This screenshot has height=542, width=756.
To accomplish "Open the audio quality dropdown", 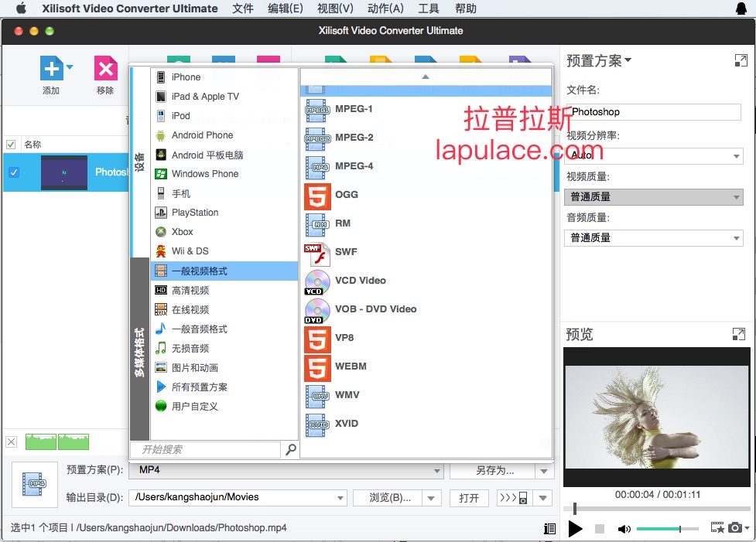I will pyautogui.click(x=653, y=238).
